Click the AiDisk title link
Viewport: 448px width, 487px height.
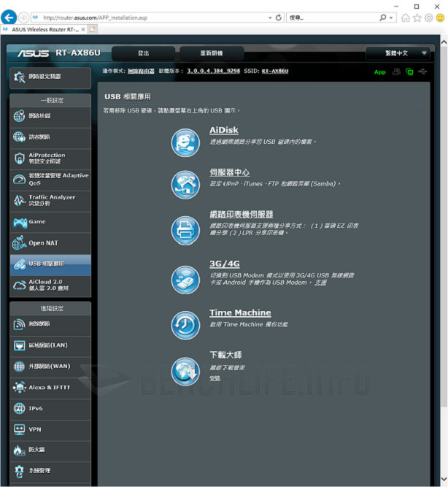(x=224, y=131)
